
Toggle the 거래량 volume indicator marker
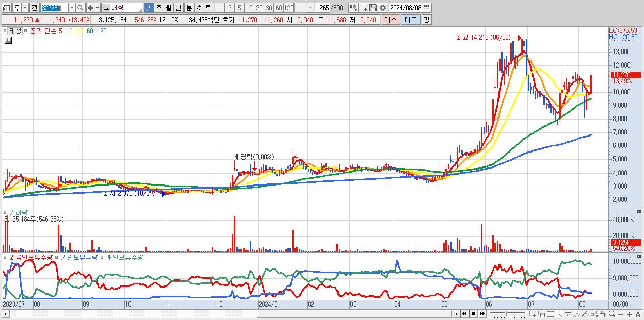[6, 212]
